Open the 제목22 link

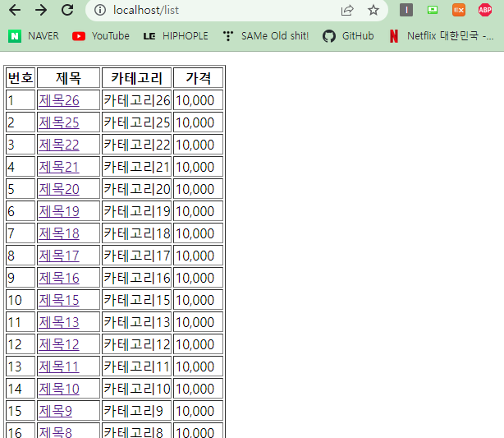coord(59,145)
